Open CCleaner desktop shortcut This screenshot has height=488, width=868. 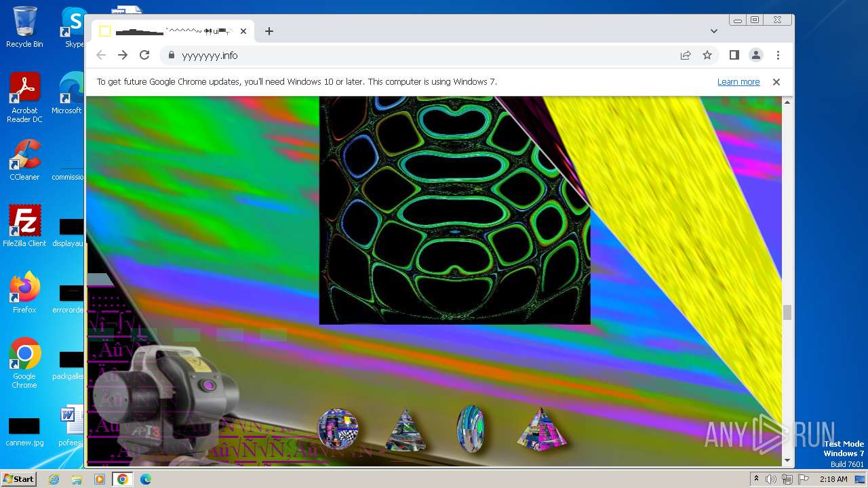point(24,160)
